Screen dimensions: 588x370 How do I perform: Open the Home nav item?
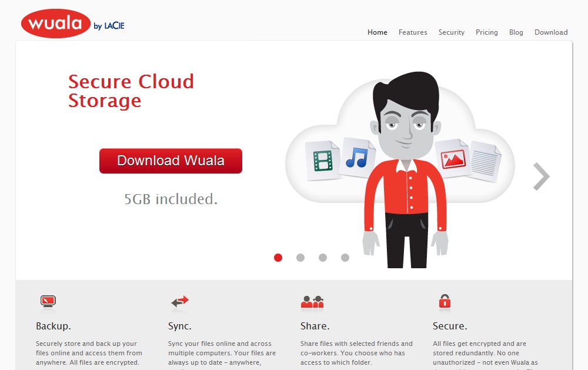[x=377, y=32]
